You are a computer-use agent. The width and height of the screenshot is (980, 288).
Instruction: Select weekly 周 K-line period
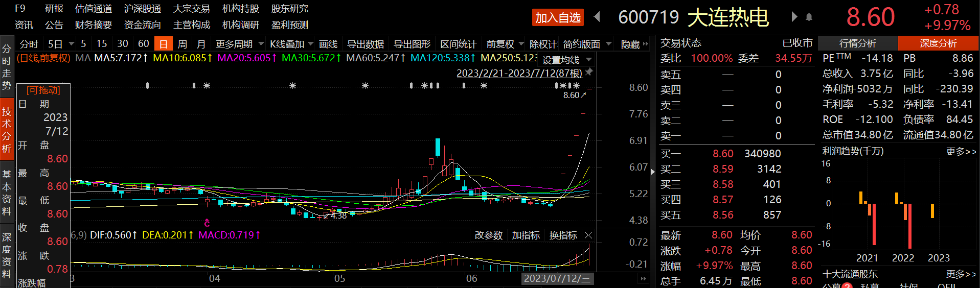183,44
